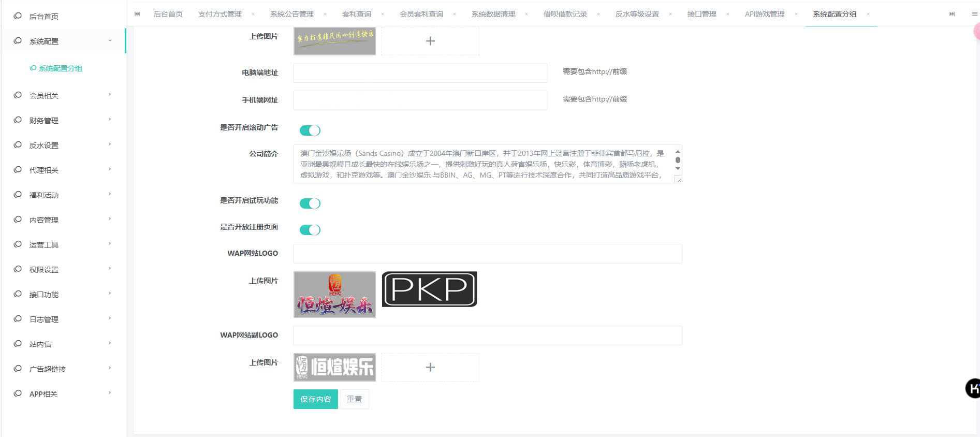Expand 内容管理 menu chevron
The height and width of the screenshot is (437, 980).
(x=110, y=219)
